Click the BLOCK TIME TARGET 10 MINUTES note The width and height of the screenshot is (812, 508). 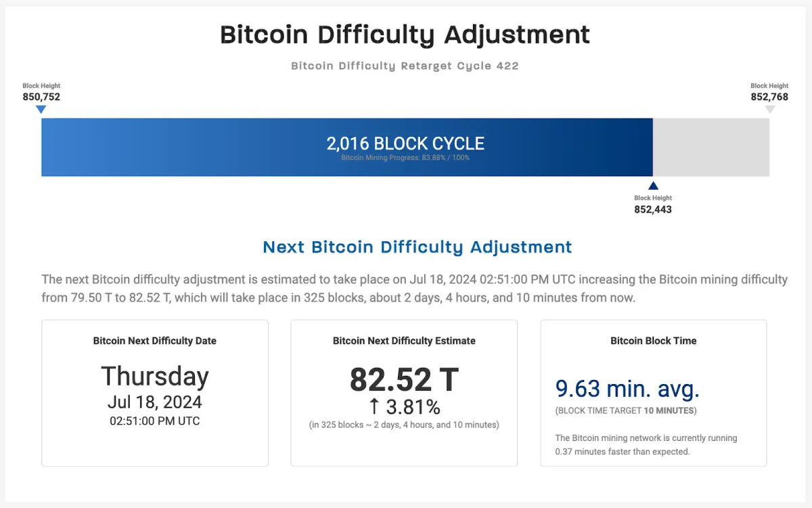click(626, 410)
